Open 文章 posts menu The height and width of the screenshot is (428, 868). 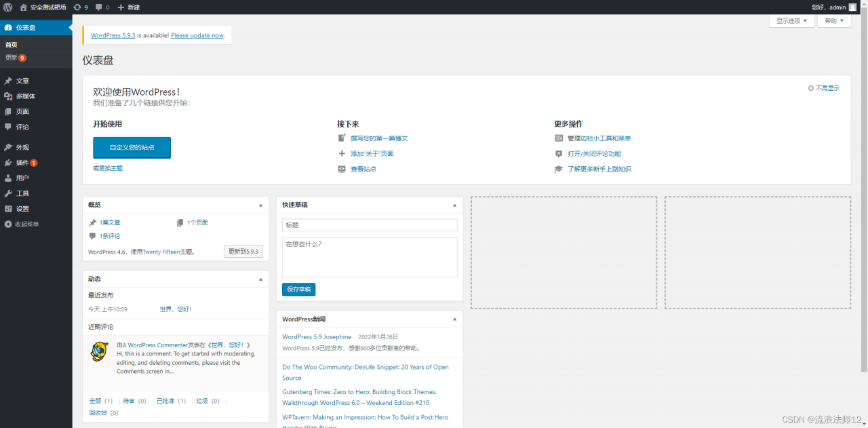click(x=36, y=81)
